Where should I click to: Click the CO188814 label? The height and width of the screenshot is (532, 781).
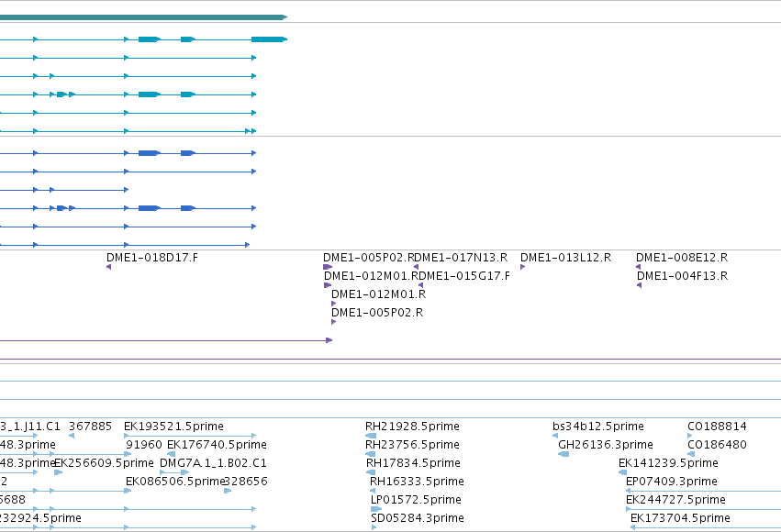coord(718,427)
